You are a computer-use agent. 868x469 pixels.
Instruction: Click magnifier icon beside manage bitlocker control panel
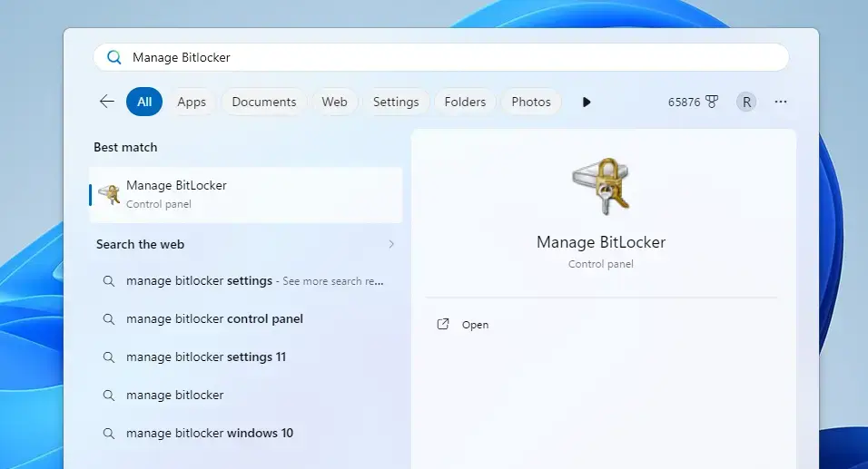pos(109,319)
